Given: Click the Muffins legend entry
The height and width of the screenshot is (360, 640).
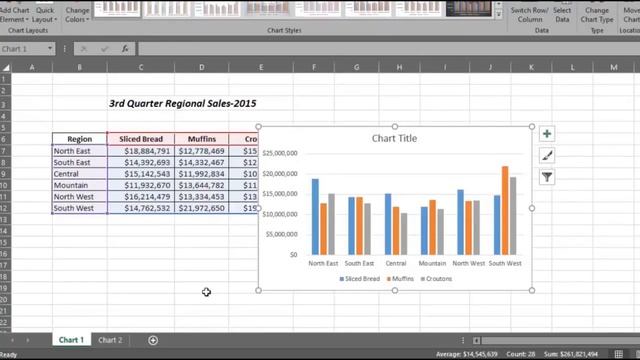Looking at the screenshot, I should tap(400, 279).
